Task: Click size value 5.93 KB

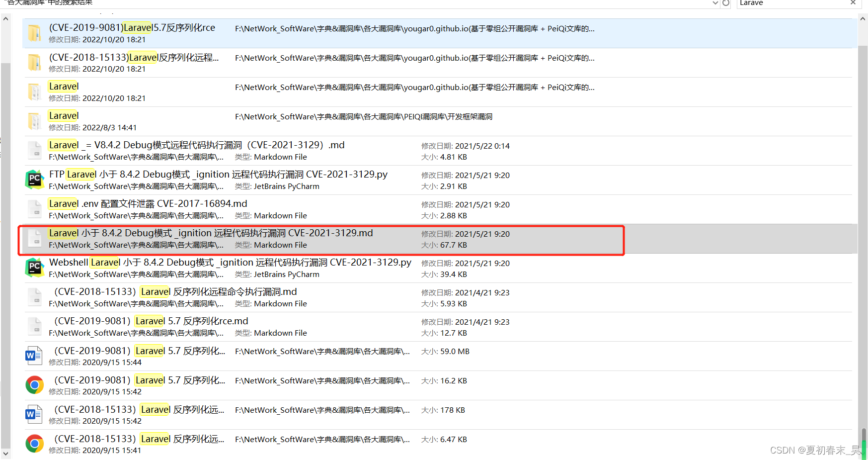Action: [x=454, y=304]
